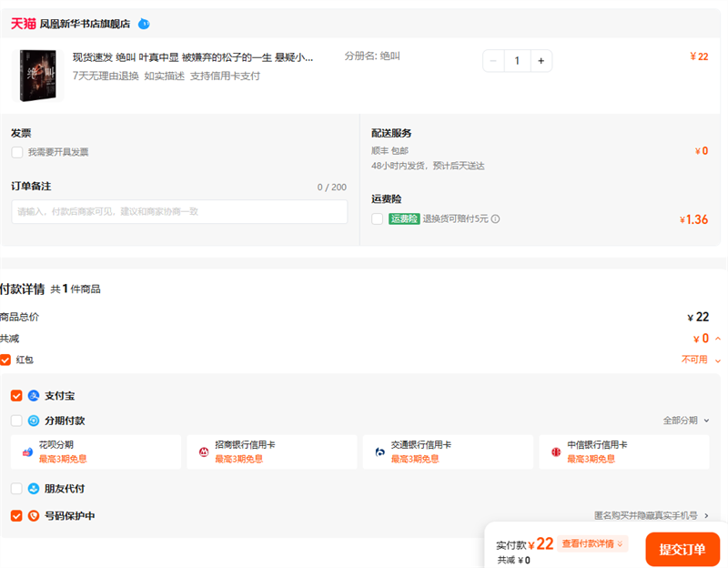The height and width of the screenshot is (568, 728).
Task: Open the 查看付款详情 payment details expander
Action: point(592,544)
